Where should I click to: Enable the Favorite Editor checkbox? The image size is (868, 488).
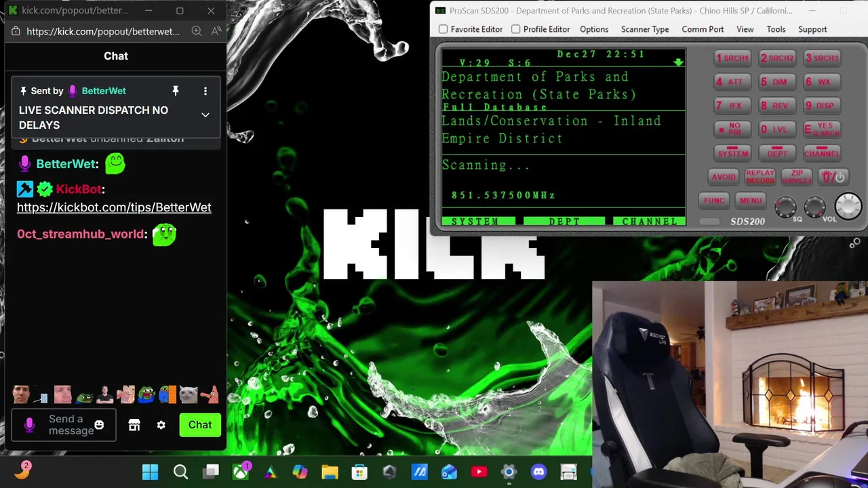click(443, 29)
